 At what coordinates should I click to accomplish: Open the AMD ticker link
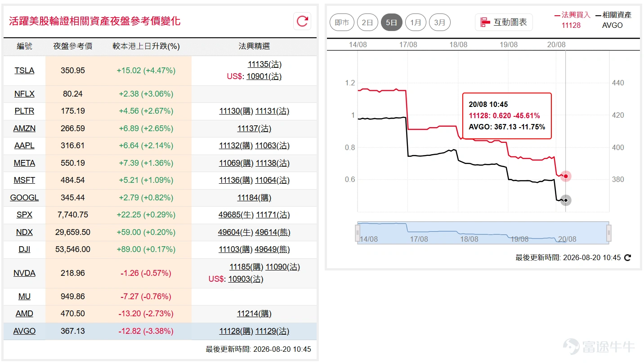(x=24, y=314)
